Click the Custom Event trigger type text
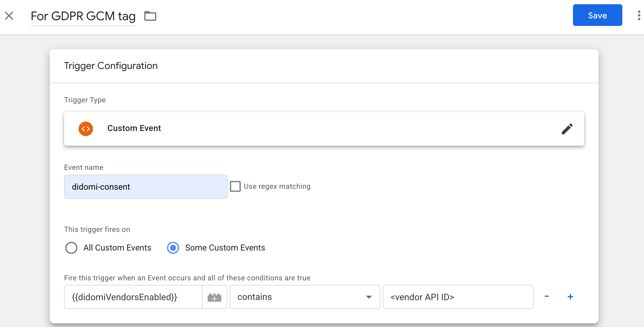This screenshot has height=327, width=644. tap(134, 128)
